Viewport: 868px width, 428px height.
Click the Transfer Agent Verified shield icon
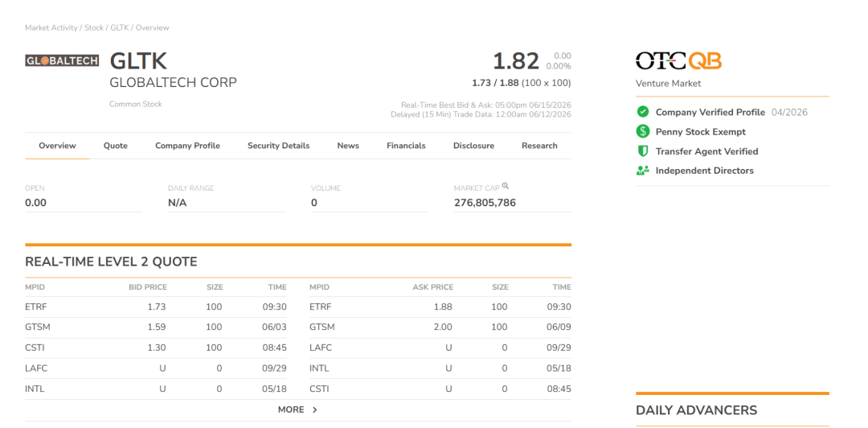pos(643,150)
